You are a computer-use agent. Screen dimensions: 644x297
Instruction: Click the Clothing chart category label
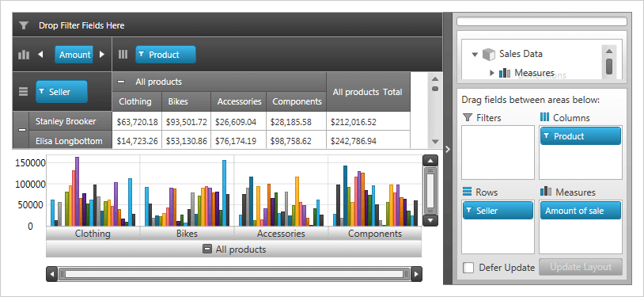click(x=93, y=234)
